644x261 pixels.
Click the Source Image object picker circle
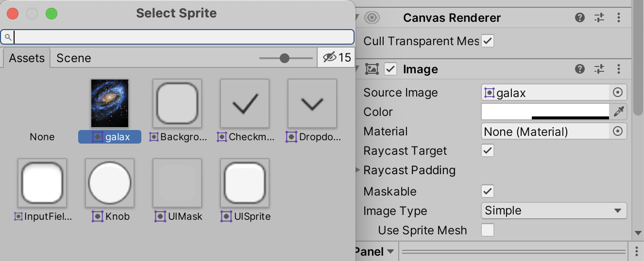click(618, 93)
